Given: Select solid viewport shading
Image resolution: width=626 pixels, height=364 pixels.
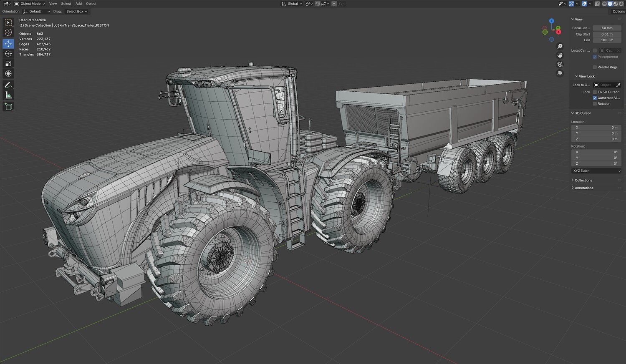Looking at the screenshot, I should (x=609, y=4).
